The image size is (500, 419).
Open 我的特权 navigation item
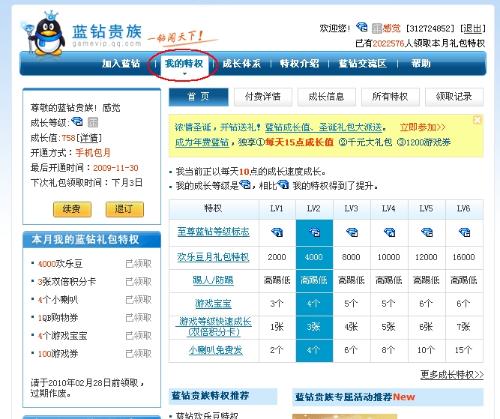tap(184, 63)
